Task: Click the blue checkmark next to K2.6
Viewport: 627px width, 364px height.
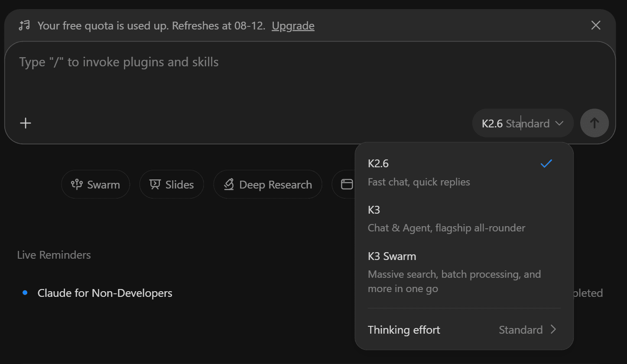Action: 546,163
